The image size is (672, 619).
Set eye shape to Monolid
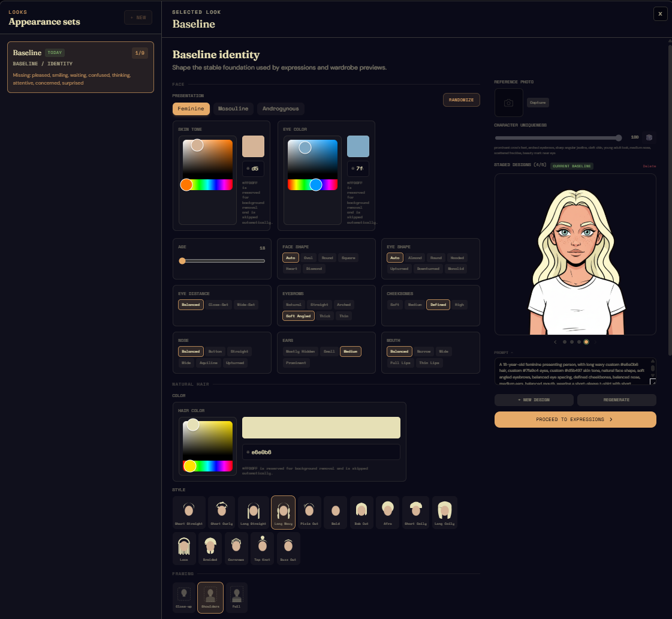pyautogui.click(x=456, y=269)
